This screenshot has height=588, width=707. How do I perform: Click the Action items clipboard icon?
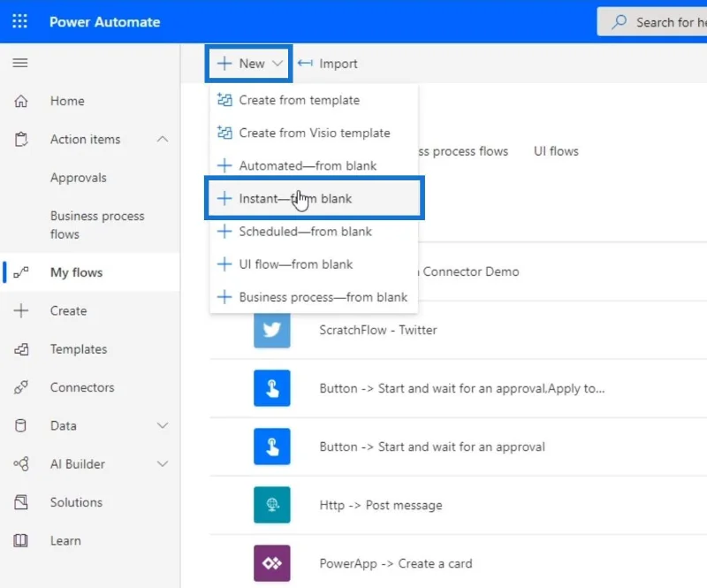[x=20, y=139]
